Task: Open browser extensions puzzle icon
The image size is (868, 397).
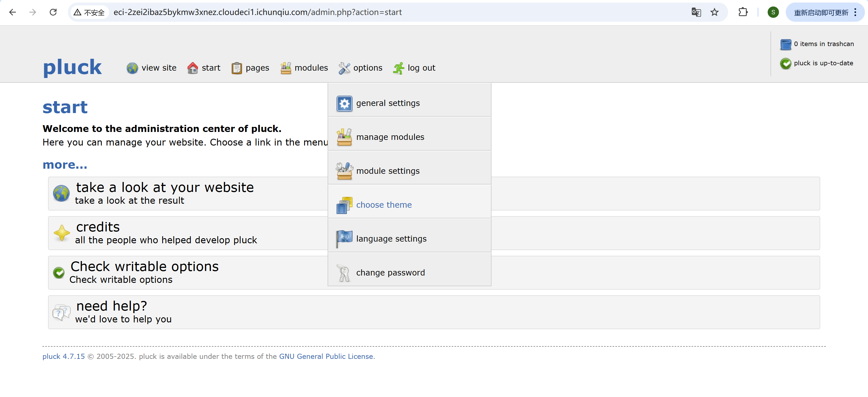Action: coord(743,12)
